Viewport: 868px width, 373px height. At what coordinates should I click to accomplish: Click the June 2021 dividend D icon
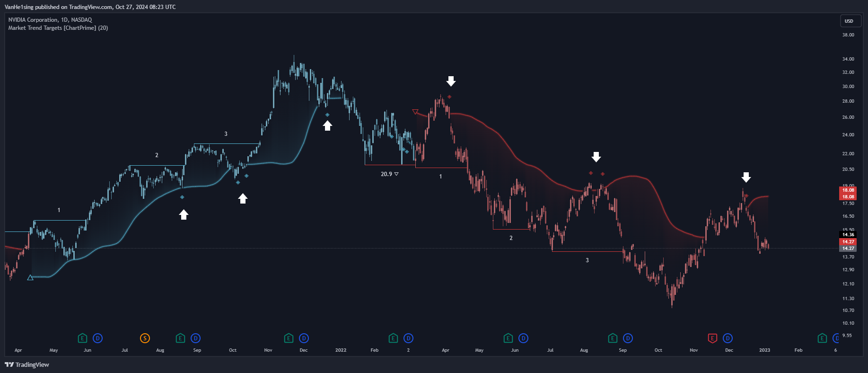pyautogui.click(x=97, y=338)
